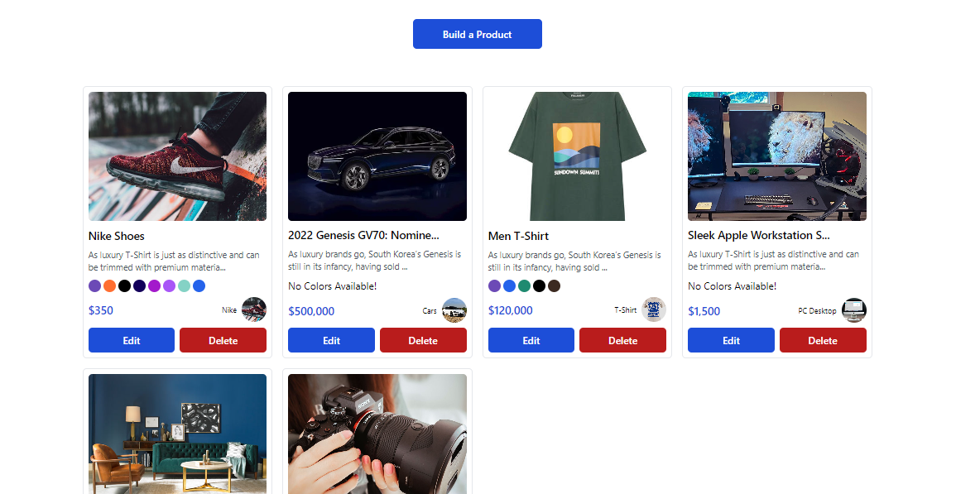The width and height of the screenshot is (980, 494).
Task: Open the Genesis GV70 car image
Action: coord(377,156)
